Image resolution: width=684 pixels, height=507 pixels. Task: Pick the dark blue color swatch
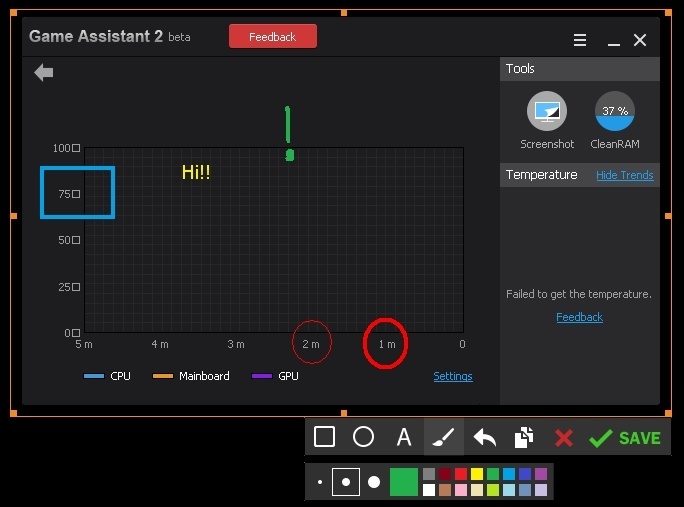525,474
